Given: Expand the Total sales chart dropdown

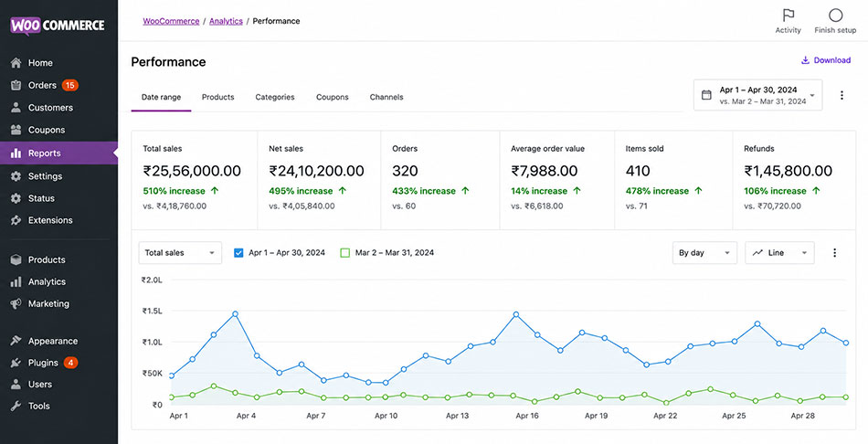Looking at the screenshot, I should [180, 252].
